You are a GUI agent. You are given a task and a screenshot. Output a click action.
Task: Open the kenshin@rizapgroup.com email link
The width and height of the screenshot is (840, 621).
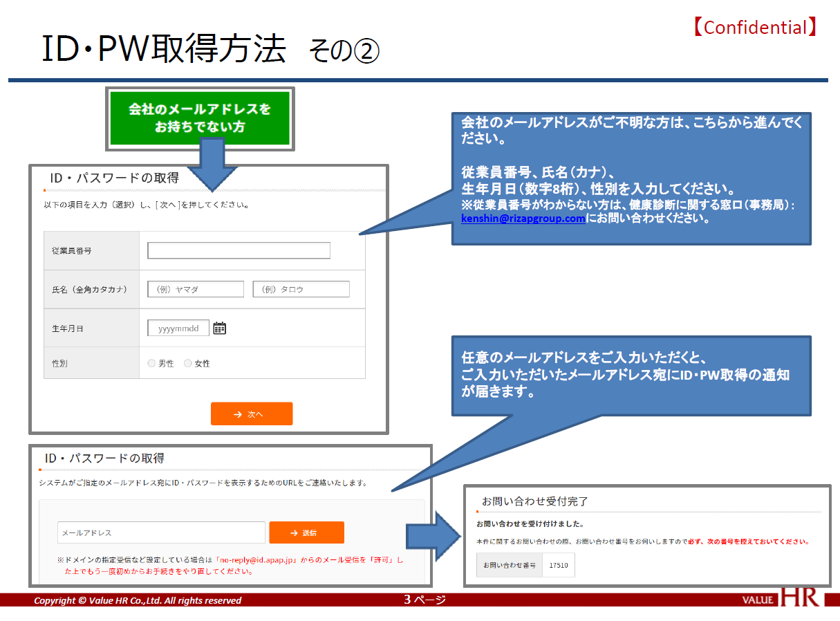[523, 219]
